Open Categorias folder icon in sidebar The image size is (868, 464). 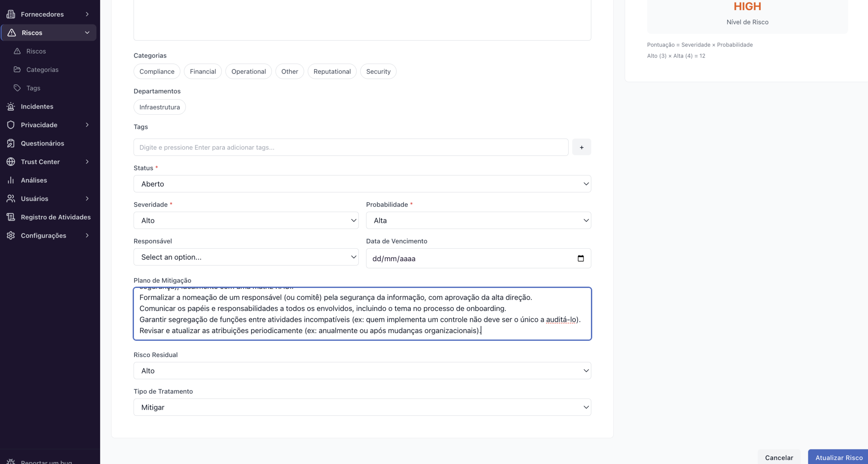point(17,70)
